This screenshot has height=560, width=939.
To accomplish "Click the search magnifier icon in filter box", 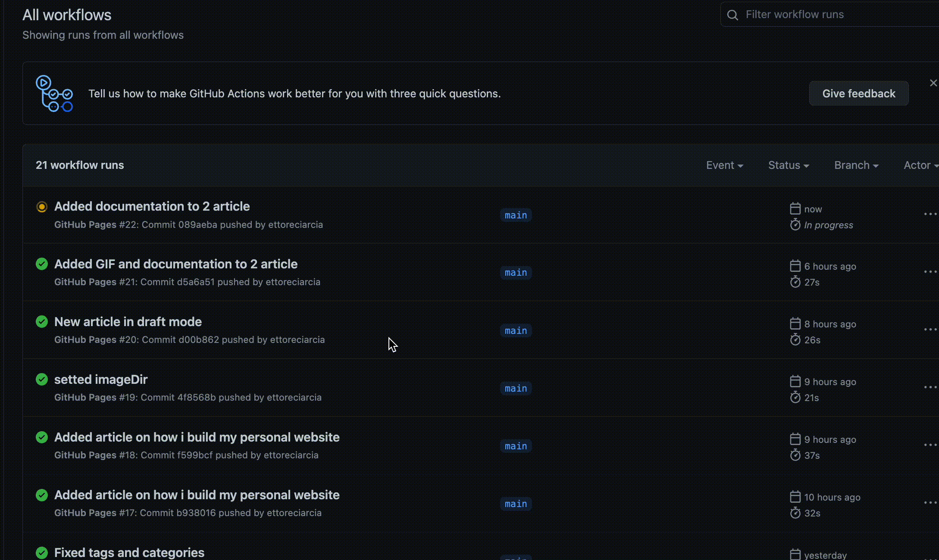I will 732,15.
